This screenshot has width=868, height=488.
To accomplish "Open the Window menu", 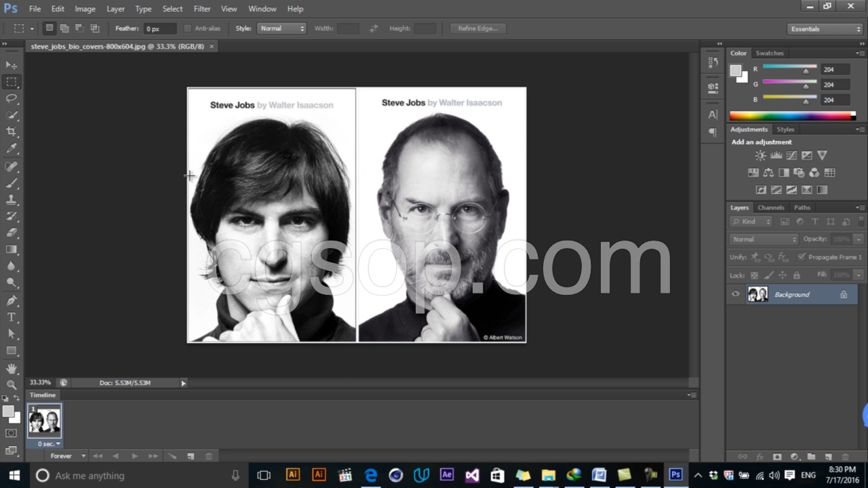I will point(262,9).
